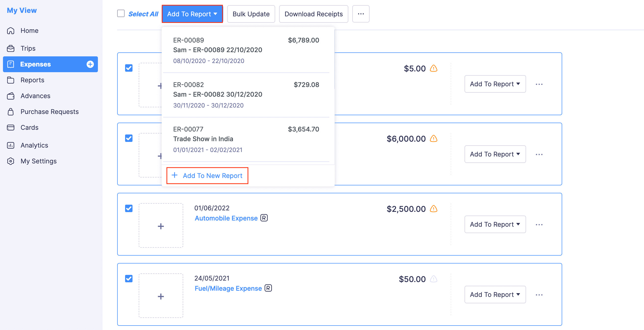This screenshot has height=330, width=644.
Task: Select report ER-00077 Trade Show in India
Action: (x=246, y=139)
